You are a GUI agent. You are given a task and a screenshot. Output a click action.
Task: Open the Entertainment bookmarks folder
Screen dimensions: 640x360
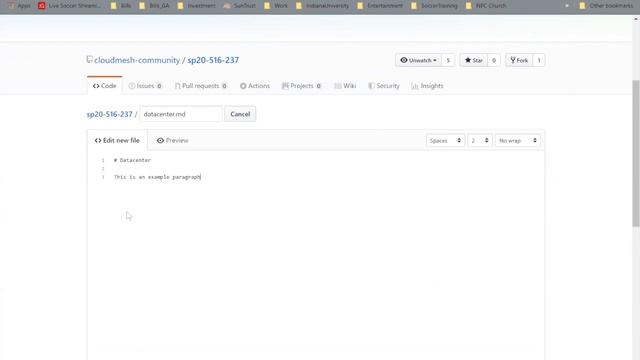380,6
